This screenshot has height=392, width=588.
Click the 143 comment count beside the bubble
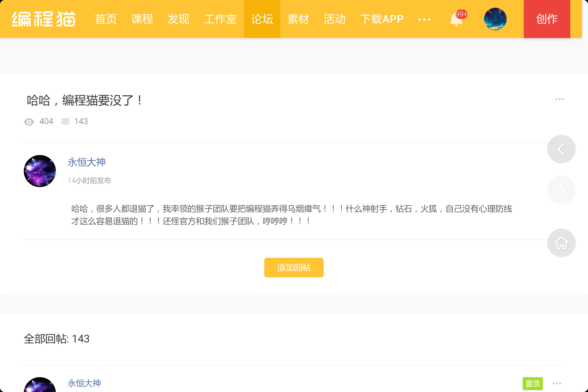point(81,121)
